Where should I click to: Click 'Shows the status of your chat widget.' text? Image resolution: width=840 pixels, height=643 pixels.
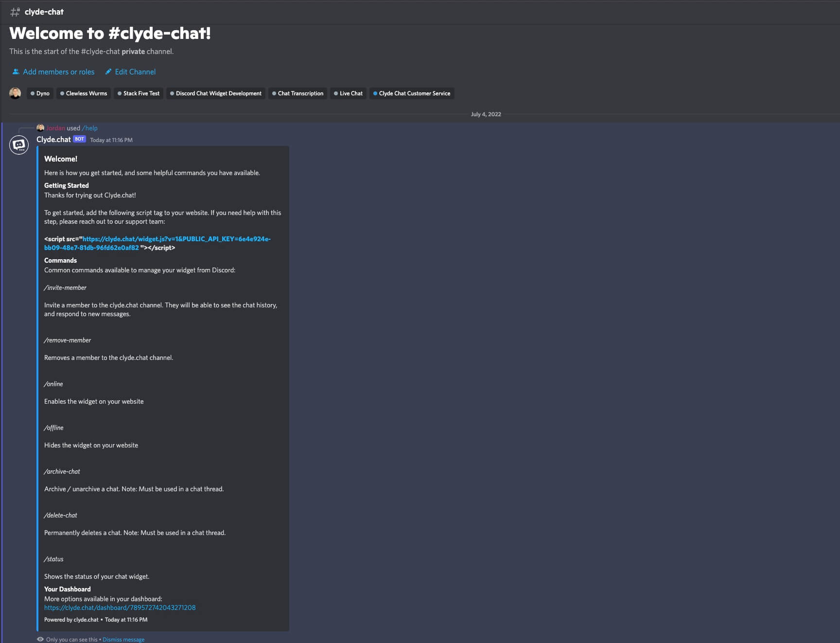[97, 576]
